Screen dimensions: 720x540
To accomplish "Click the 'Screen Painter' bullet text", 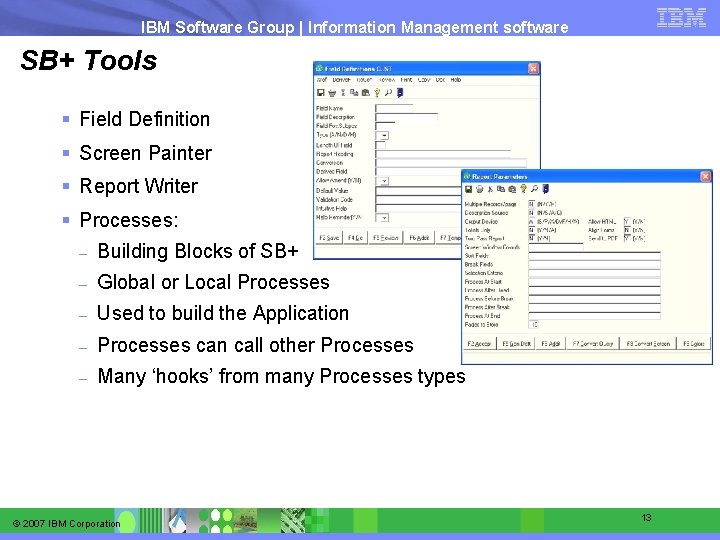I will pos(146,153).
